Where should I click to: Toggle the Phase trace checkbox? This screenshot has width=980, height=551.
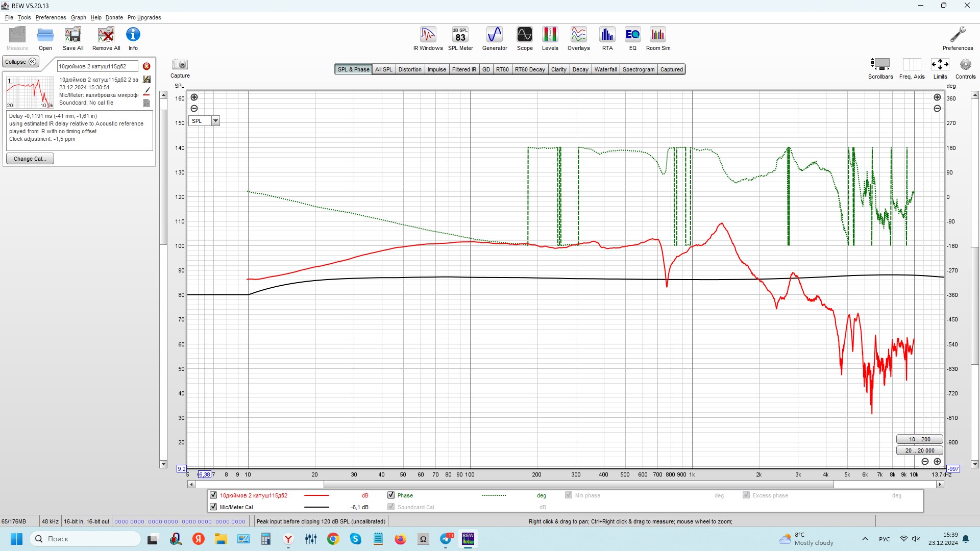click(x=391, y=495)
